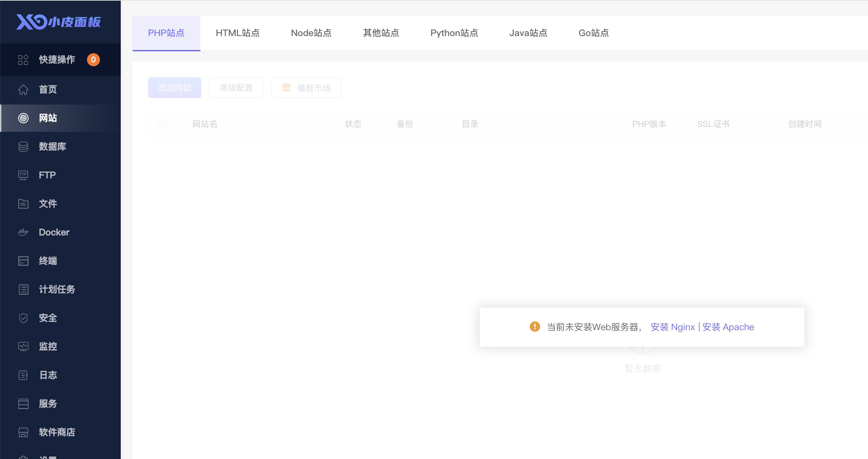This screenshot has width=868, height=459.
Task: Click the 安装 Apache link
Action: [x=728, y=327]
